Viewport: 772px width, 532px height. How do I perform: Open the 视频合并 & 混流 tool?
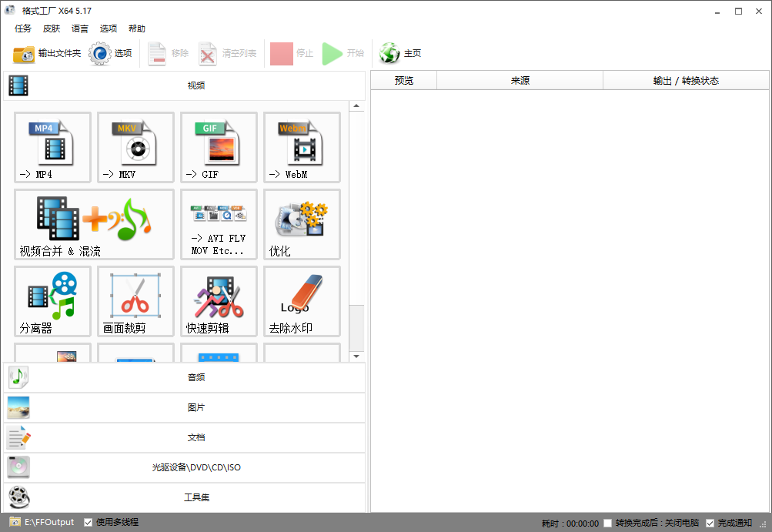click(x=94, y=224)
